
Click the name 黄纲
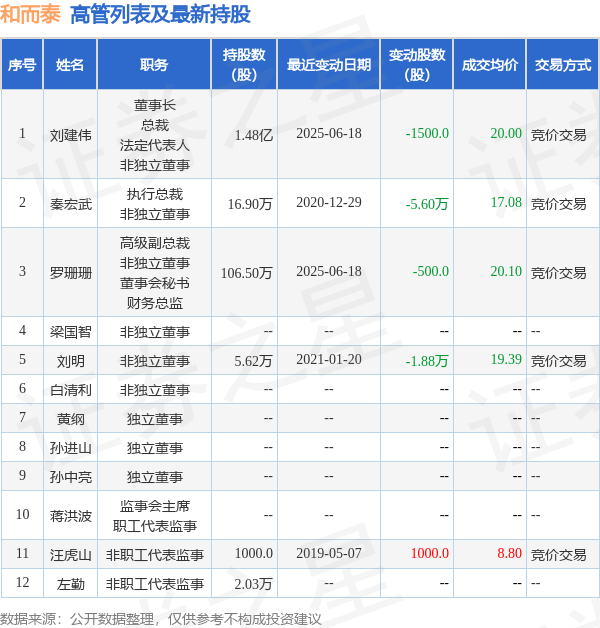tap(70, 419)
